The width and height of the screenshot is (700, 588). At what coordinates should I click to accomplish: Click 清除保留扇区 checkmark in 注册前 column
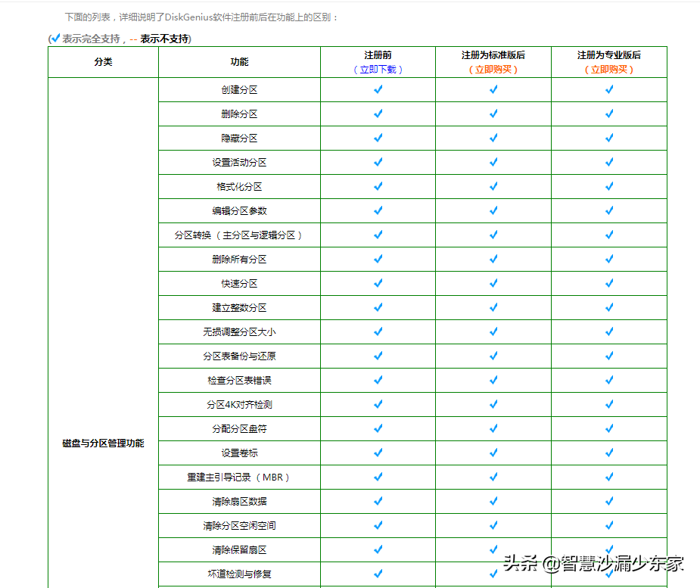pos(378,549)
